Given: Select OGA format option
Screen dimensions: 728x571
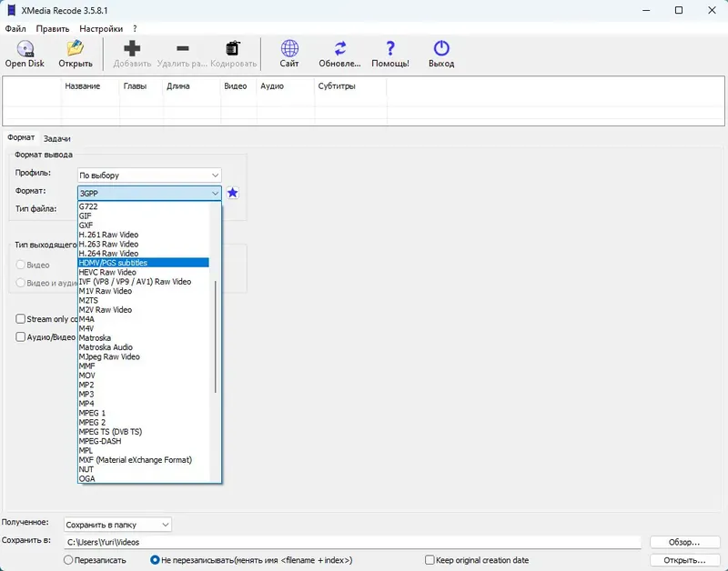Looking at the screenshot, I should pos(144,478).
